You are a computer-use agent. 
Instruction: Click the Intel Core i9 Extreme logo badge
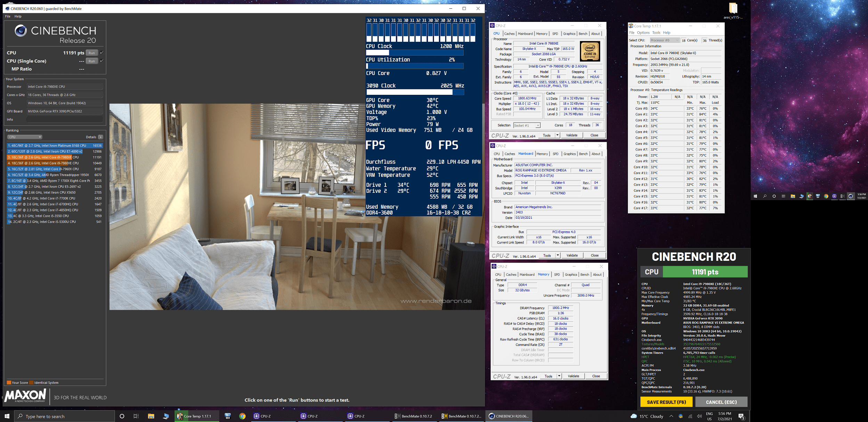tap(590, 51)
